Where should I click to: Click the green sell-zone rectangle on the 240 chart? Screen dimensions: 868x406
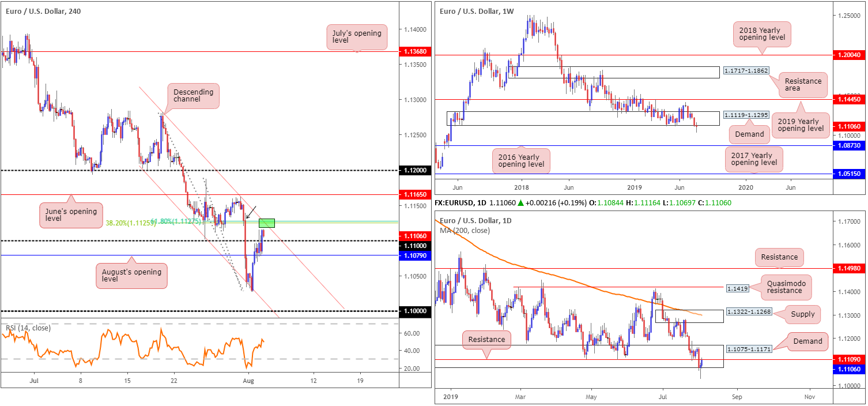tap(267, 223)
